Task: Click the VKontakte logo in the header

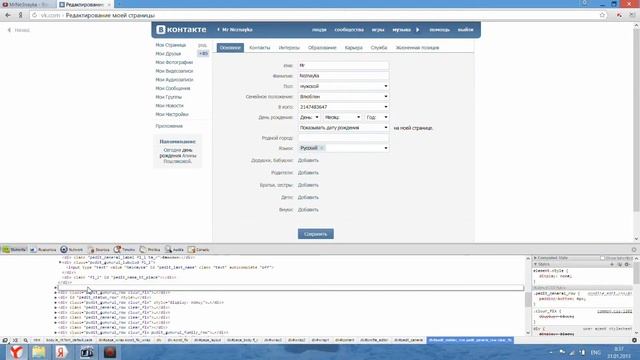Action: (x=181, y=30)
